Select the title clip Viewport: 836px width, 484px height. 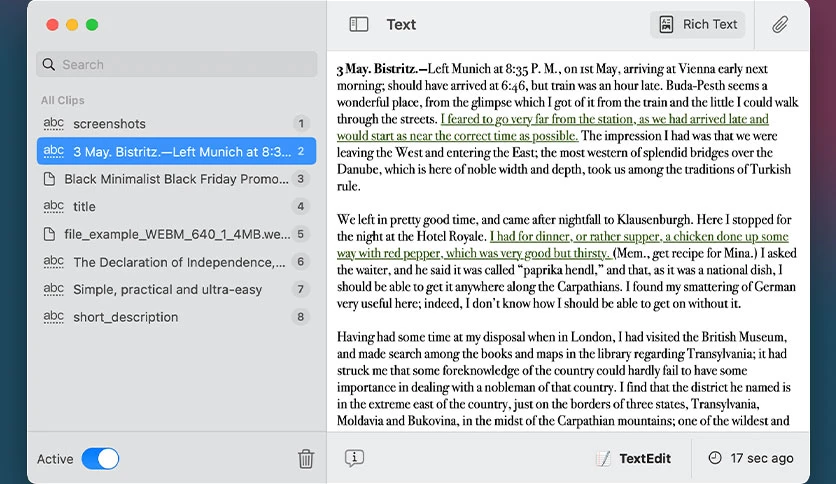click(x=176, y=206)
